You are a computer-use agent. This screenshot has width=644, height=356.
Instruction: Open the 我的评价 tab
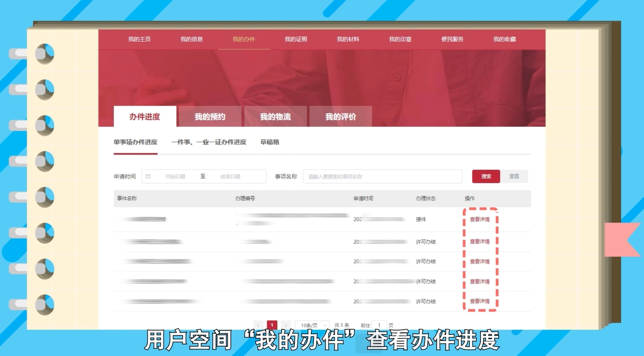pos(340,116)
